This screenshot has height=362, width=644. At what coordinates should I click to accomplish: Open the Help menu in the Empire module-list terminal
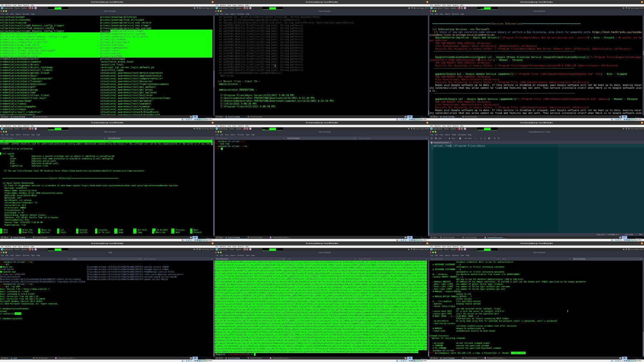pos(33,14)
